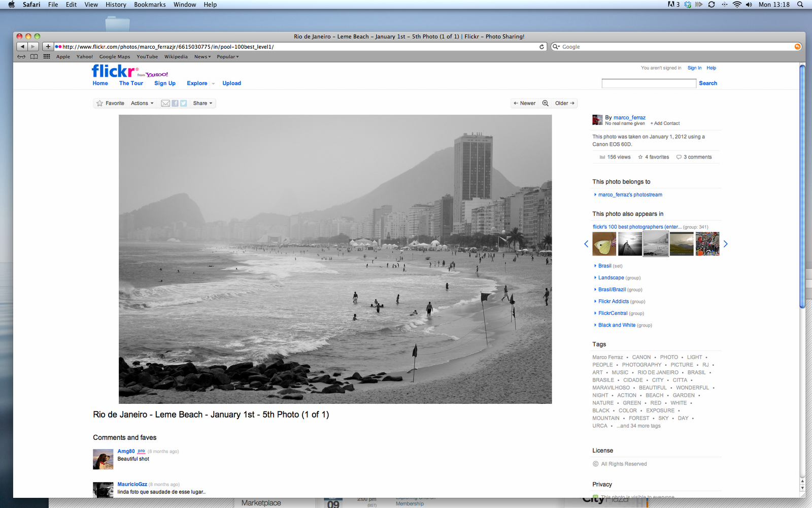This screenshot has width=812, height=508.
Task: Click the sync arrows menu bar icon
Action: tap(712, 5)
